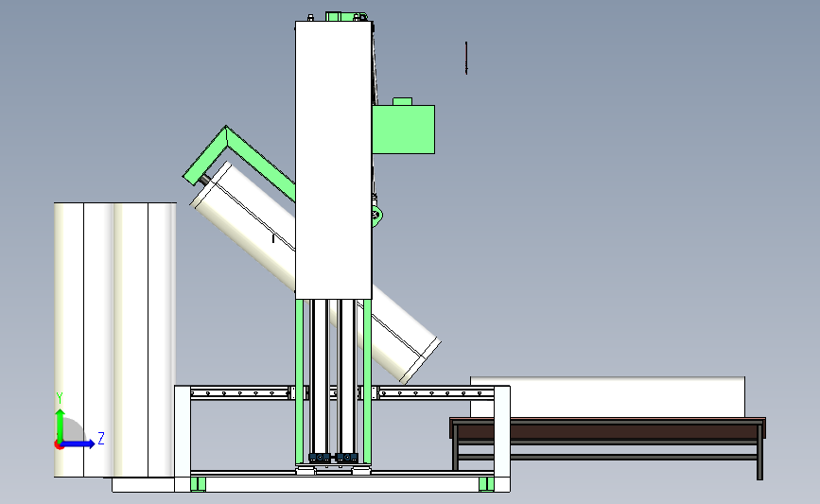Select the white block on the table
Viewport: 820px width, 504px height.
pos(608,397)
